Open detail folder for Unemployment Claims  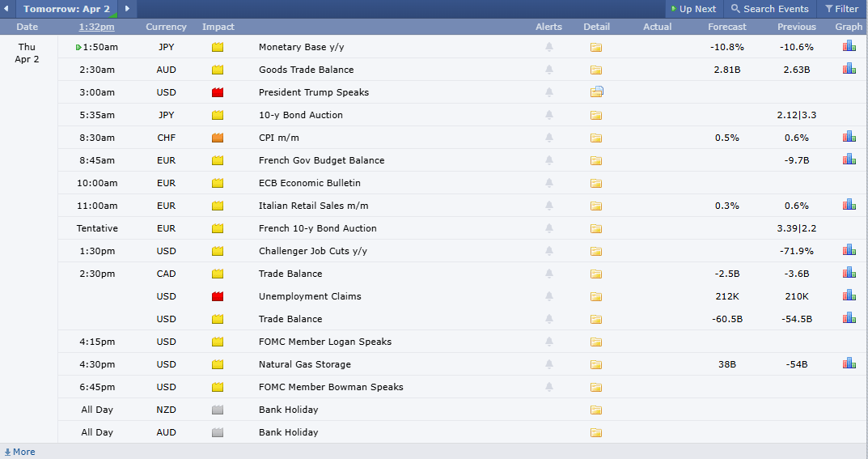click(596, 296)
